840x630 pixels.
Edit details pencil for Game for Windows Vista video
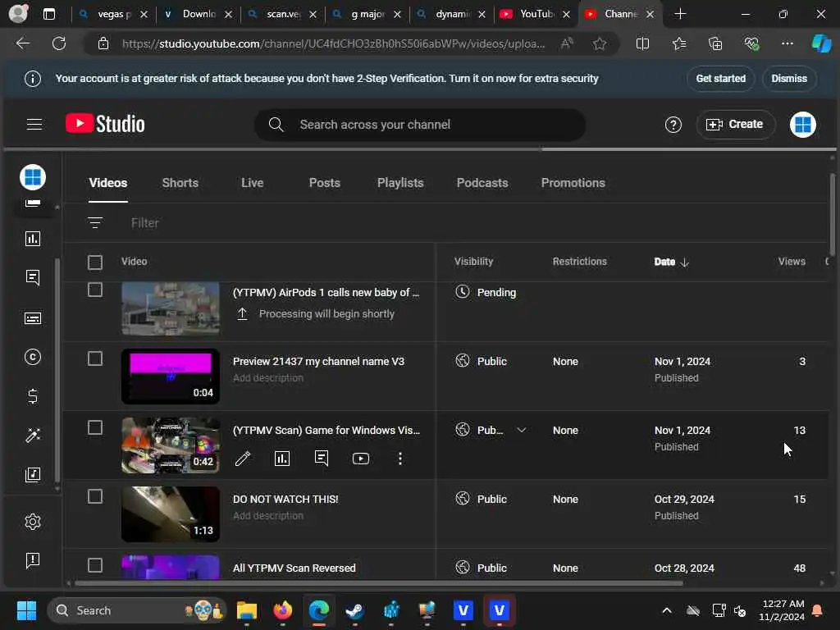(243, 459)
